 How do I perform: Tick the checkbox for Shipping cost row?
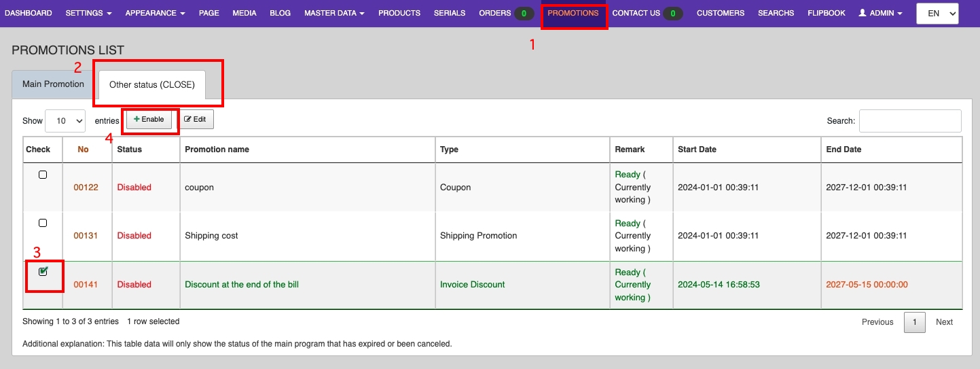point(43,223)
